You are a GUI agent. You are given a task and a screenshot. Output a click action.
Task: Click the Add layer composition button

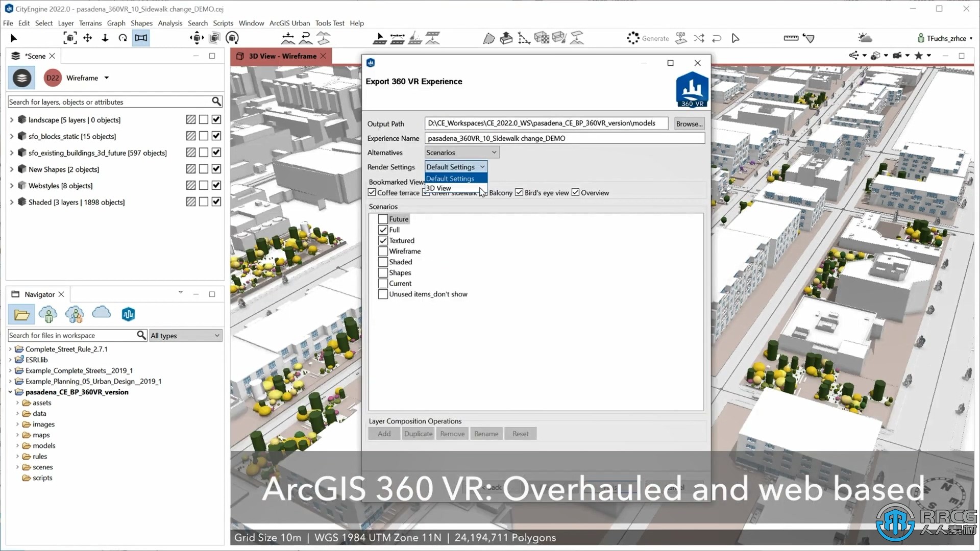pyautogui.click(x=384, y=434)
